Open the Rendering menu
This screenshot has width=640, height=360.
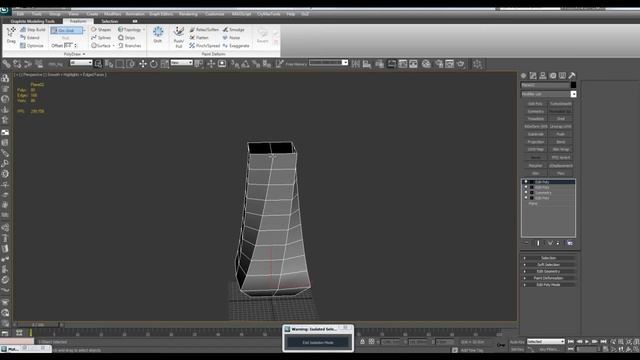coord(188,14)
